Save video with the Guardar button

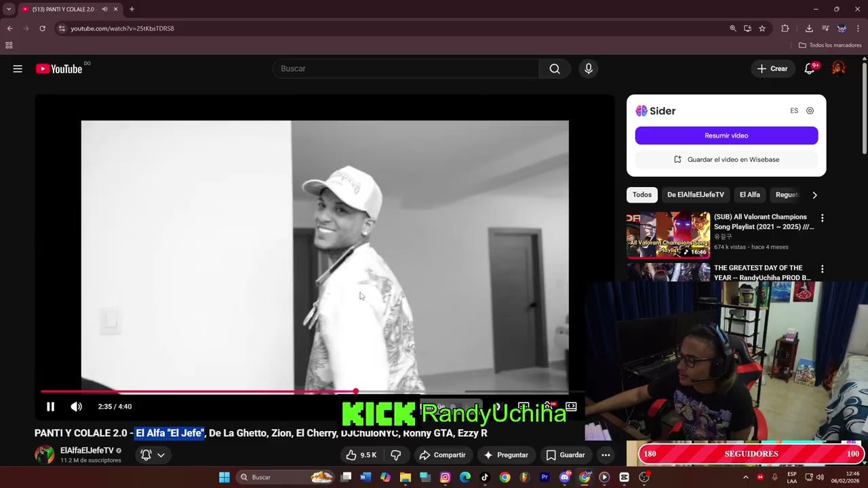point(566,455)
